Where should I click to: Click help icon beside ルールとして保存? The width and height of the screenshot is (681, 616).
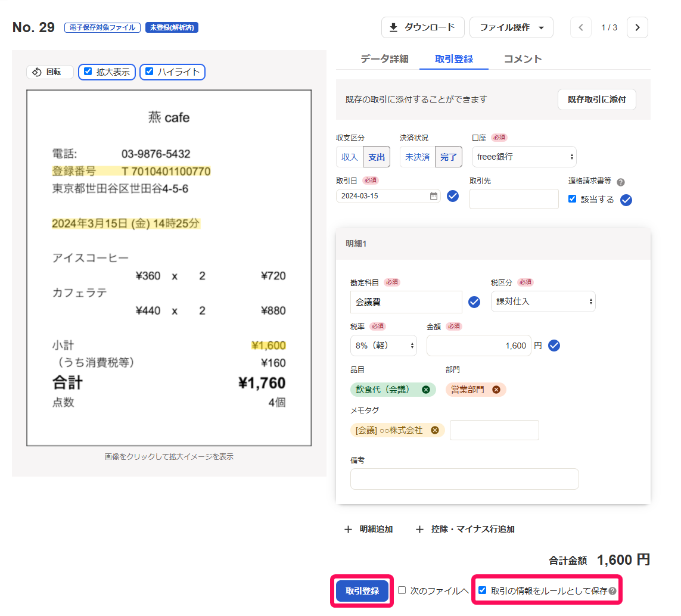612,591
